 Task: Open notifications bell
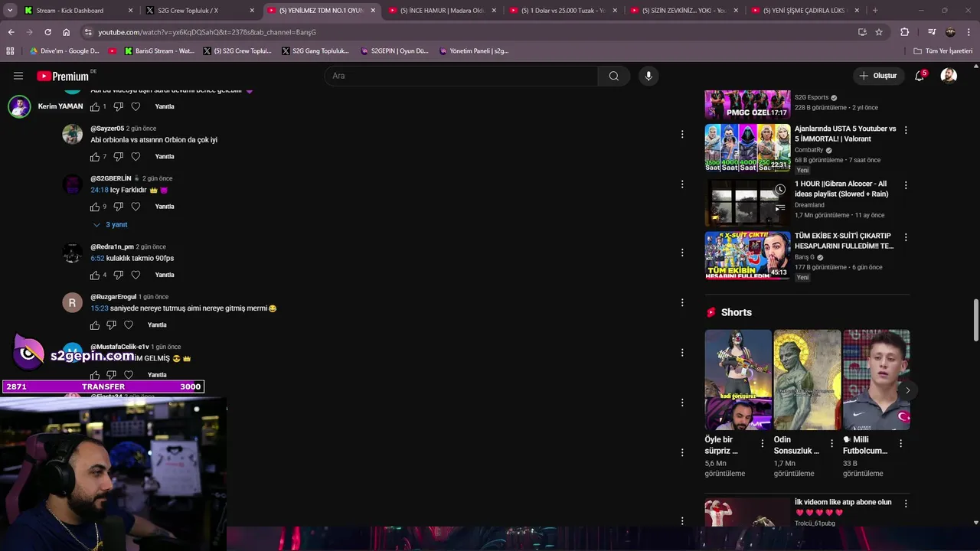click(x=920, y=76)
